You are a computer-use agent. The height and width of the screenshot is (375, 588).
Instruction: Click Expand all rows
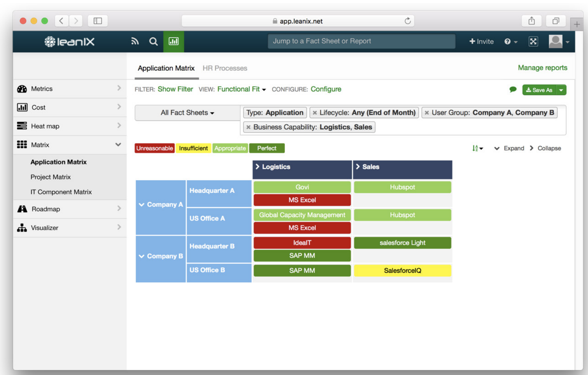click(x=509, y=148)
